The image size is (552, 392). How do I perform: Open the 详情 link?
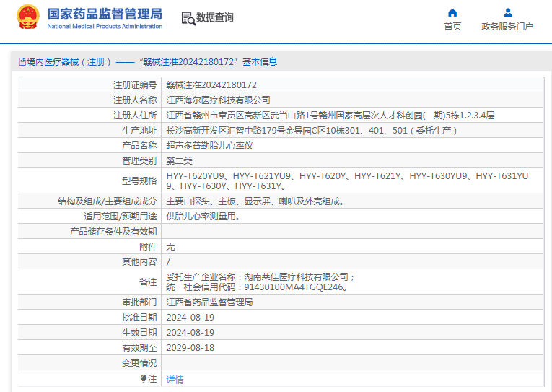tap(175, 379)
